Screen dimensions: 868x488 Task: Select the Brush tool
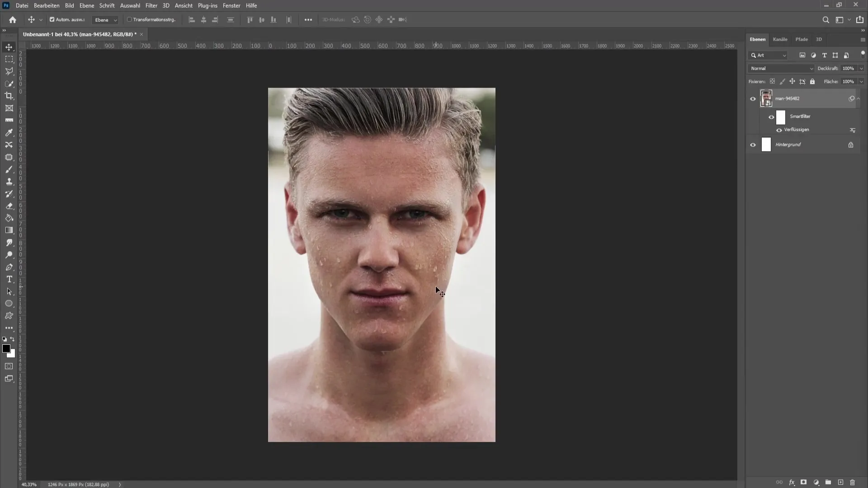pyautogui.click(x=9, y=169)
